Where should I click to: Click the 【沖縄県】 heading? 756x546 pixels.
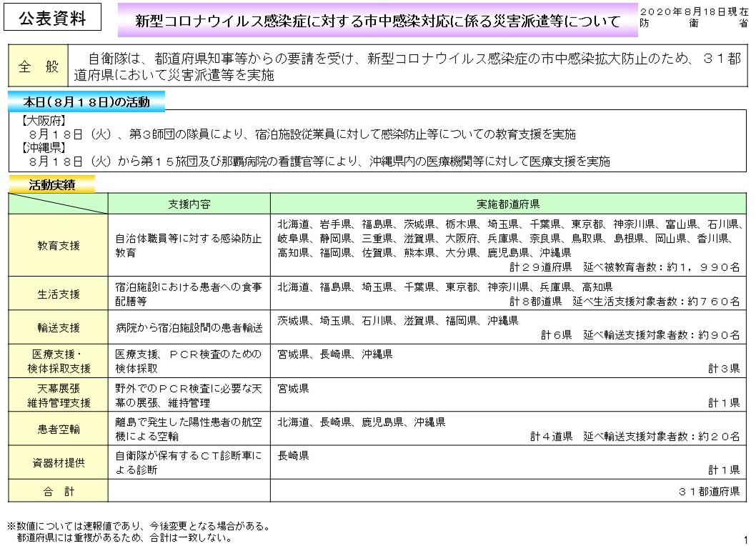tap(42, 147)
